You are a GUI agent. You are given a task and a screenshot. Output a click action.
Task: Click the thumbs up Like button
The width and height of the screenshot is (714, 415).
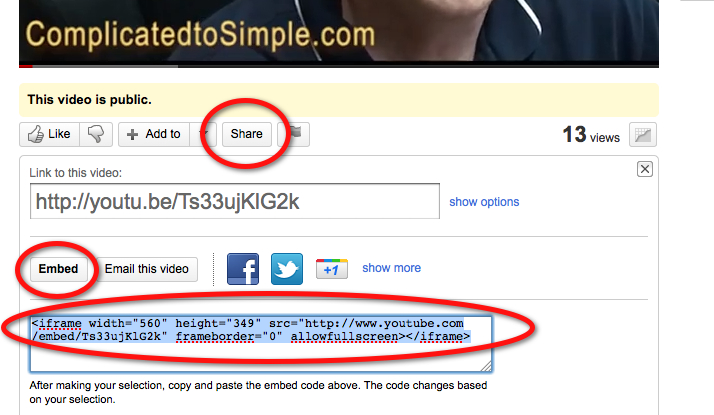(50, 134)
